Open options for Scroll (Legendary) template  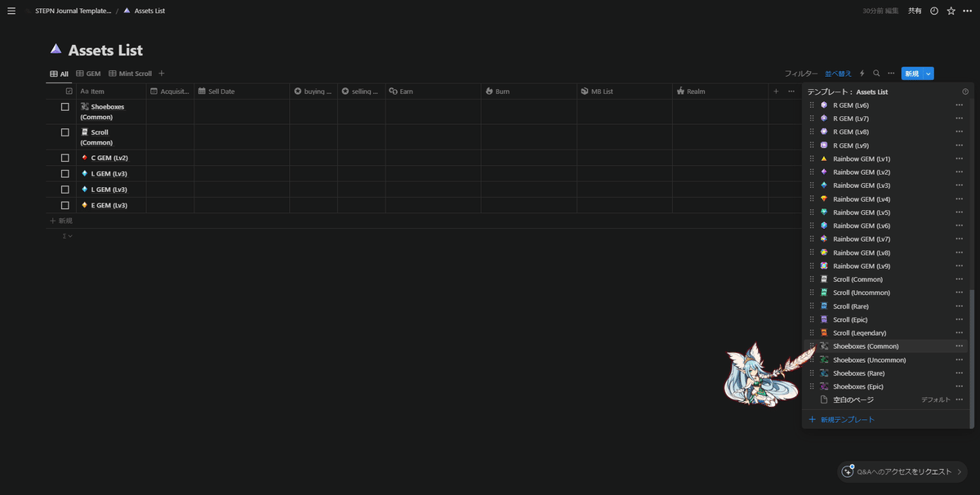pos(960,332)
